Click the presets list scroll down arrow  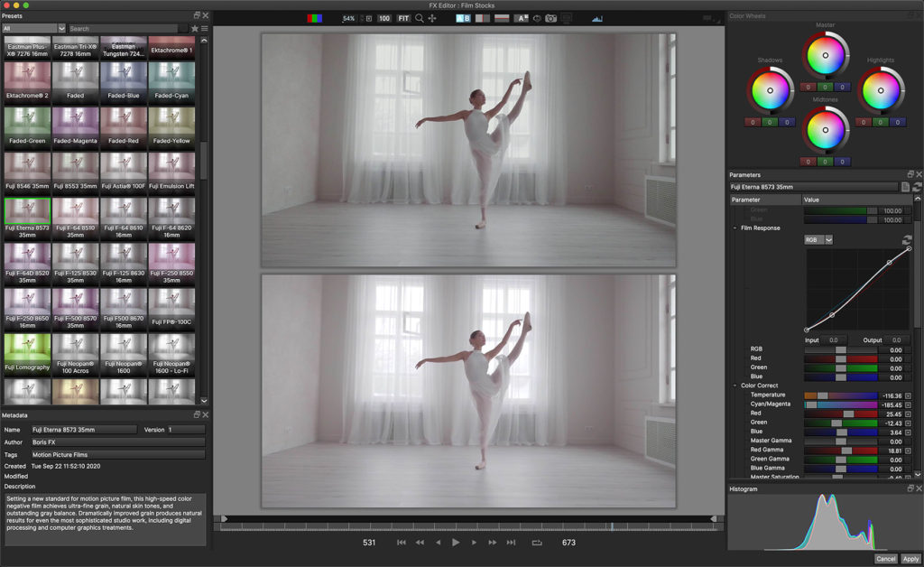204,401
